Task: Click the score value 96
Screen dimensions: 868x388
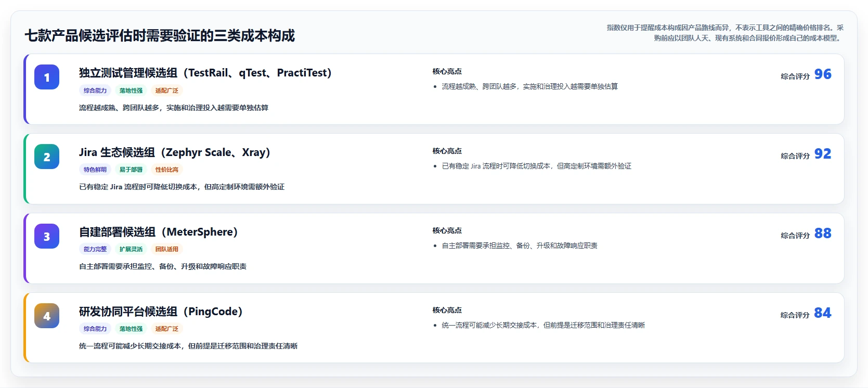Action: pos(823,74)
